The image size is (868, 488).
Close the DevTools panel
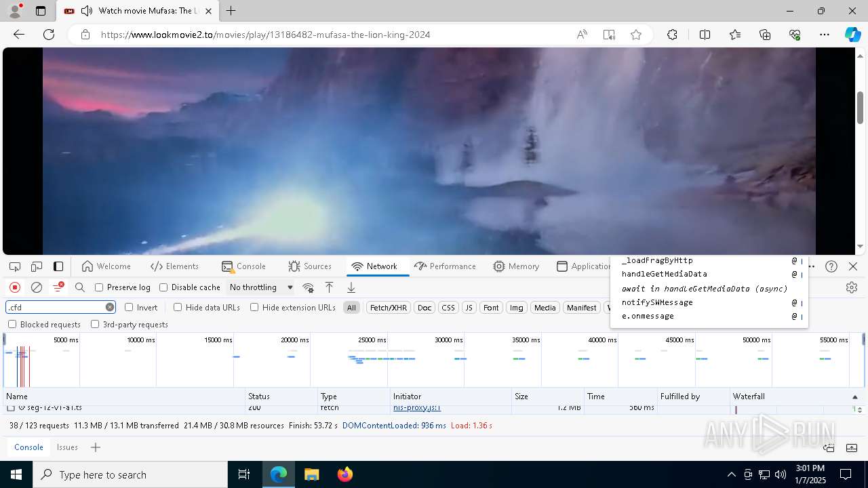(853, 266)
